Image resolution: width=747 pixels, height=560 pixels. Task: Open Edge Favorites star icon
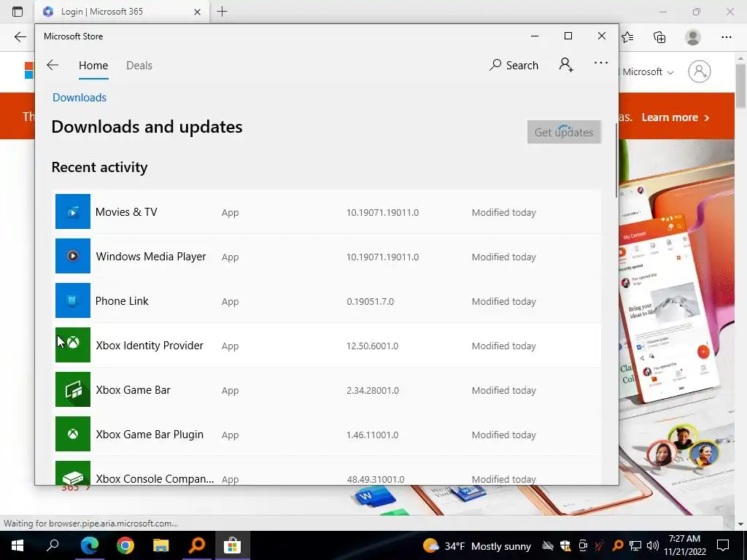tap(627, 37)
